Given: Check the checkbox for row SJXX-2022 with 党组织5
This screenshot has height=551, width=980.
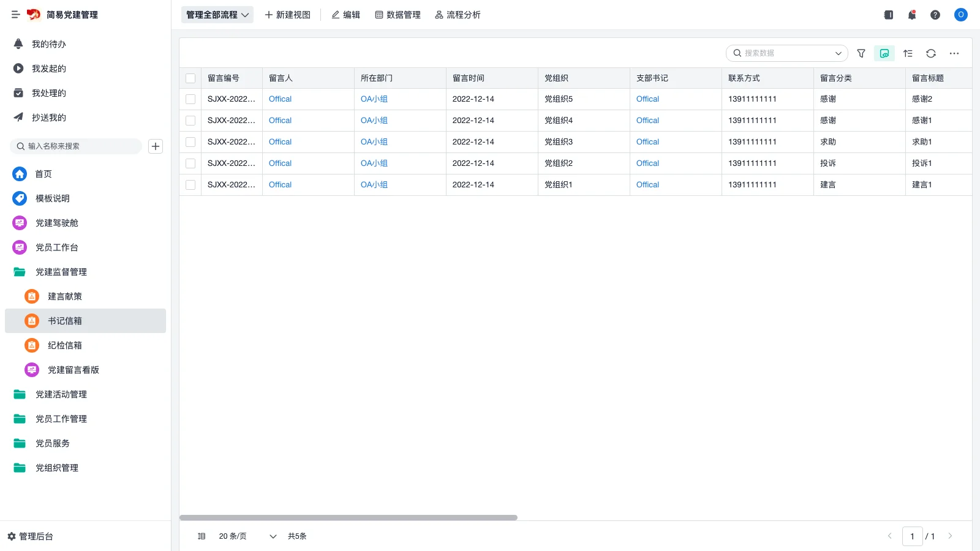Looking at the screenshot, I should point(190,99).
